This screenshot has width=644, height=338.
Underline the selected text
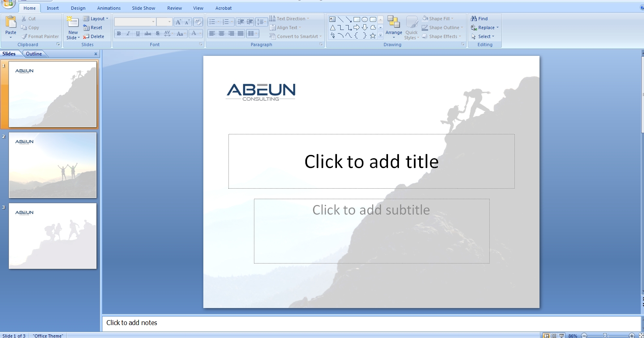[138, 34]
